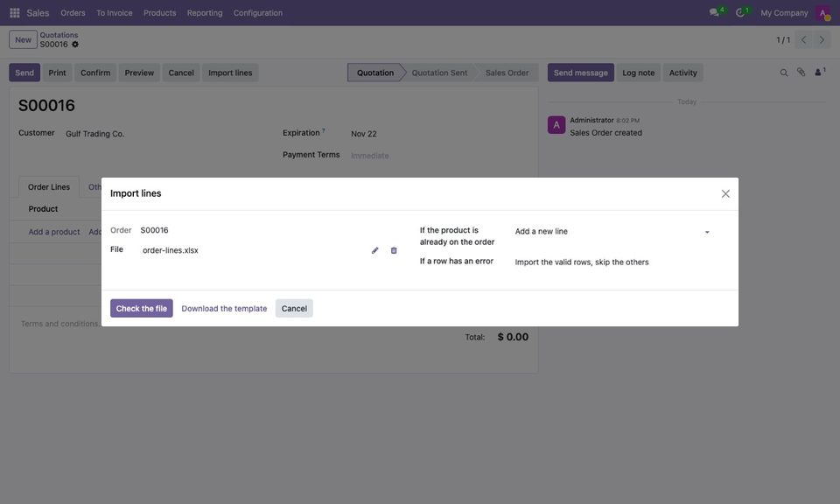Viewport: 840px width, 504px height.
Task: Click the order-lines.xlsx file name field
Action: [253, 250]
